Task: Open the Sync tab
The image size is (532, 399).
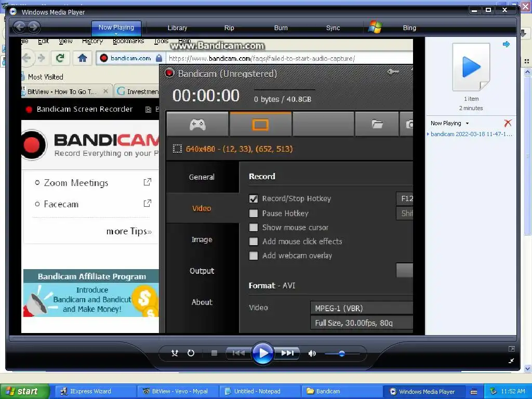Action: (333, 28)
